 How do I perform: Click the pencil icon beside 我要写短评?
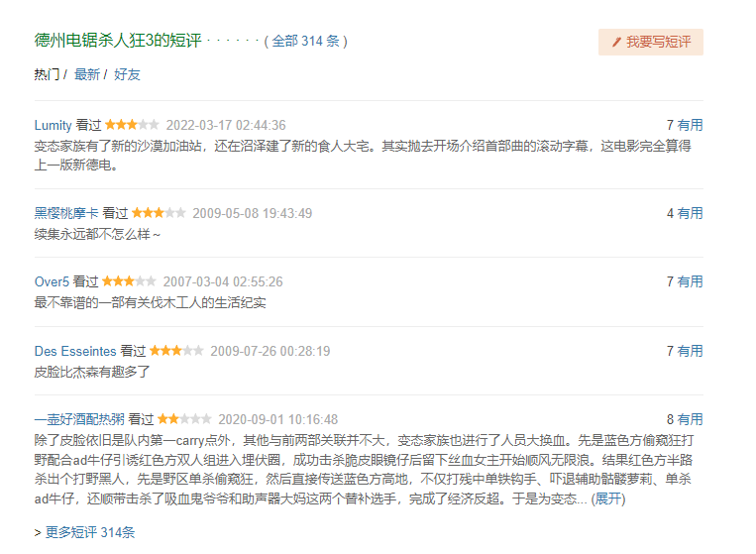[x=616, y=42]
